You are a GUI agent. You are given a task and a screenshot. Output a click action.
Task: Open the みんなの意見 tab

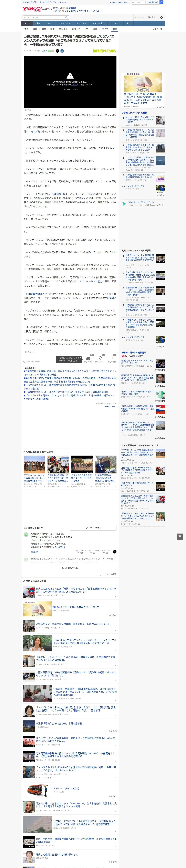click(x=98, y=24)
